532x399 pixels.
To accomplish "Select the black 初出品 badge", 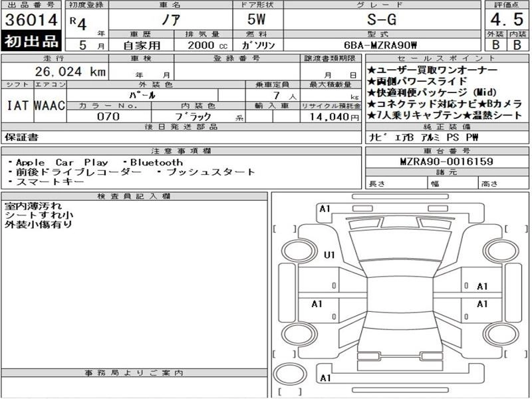I will click(x=31, y=41).
